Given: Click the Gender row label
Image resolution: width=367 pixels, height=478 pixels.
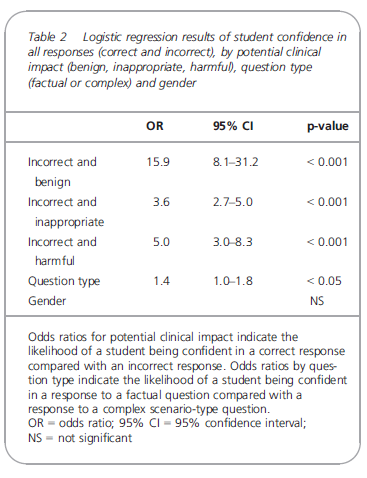Looking at the screenshot, I should pos(47,301).
